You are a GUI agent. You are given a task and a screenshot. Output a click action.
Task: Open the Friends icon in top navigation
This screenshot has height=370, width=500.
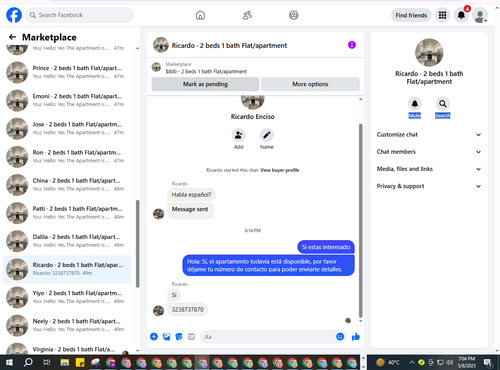(247, 15)
